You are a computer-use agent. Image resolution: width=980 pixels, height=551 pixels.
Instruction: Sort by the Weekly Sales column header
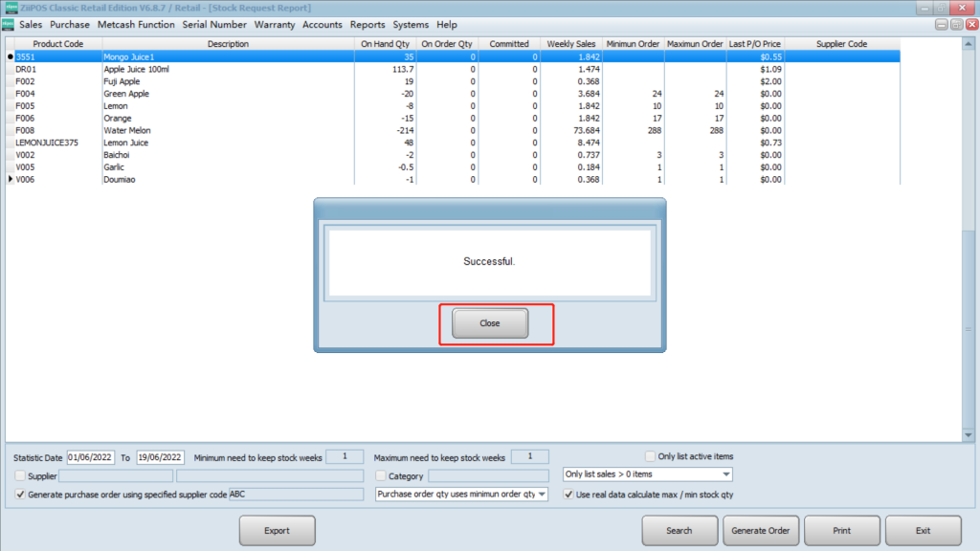coord(572,44)
